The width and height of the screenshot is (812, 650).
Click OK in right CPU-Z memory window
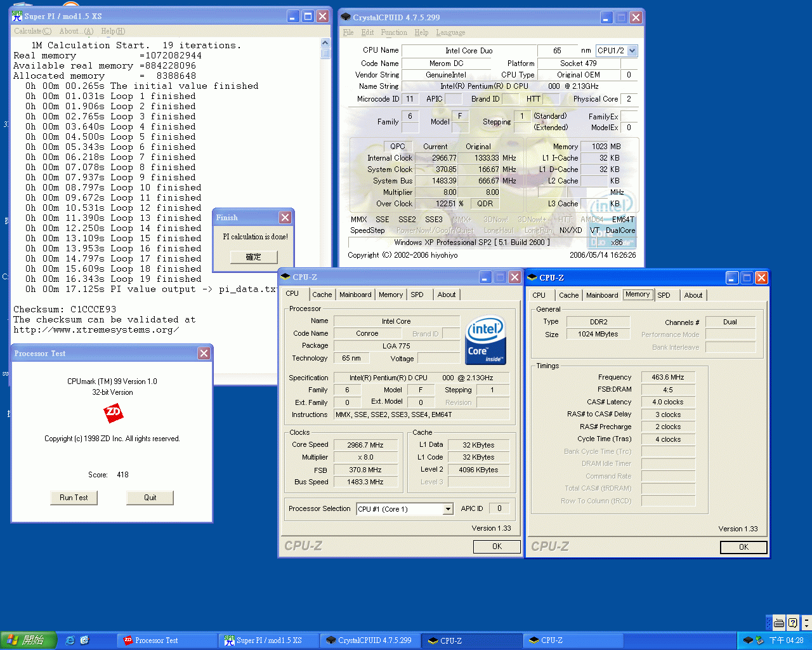pyautogui.click(x=743, y=547)
